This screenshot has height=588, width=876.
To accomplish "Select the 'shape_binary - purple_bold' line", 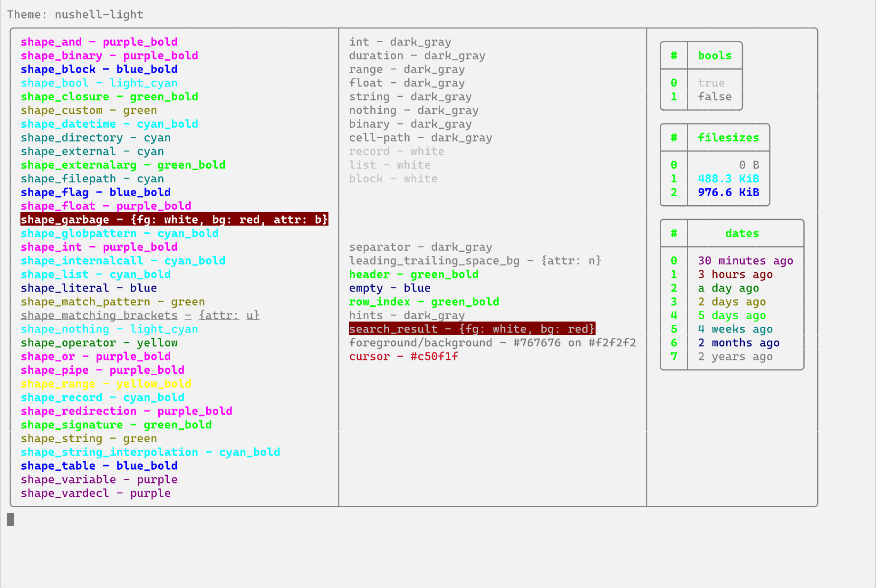I will tap(109, 56).
